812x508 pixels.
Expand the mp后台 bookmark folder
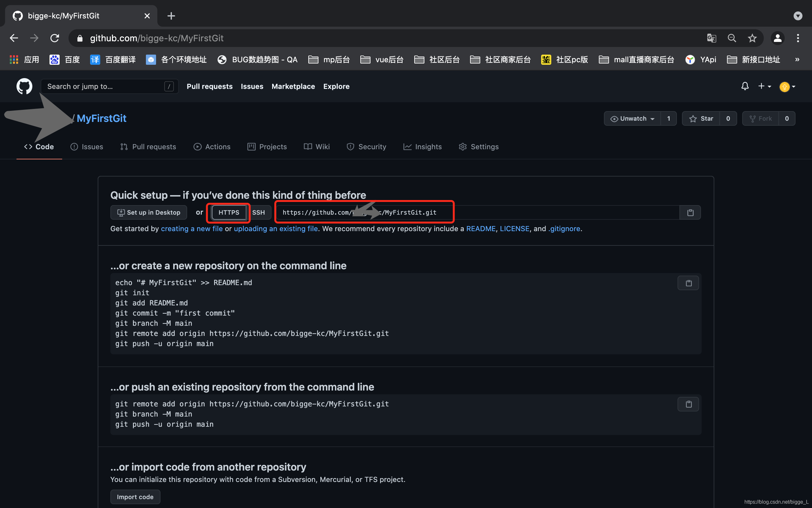pos(329,59)
